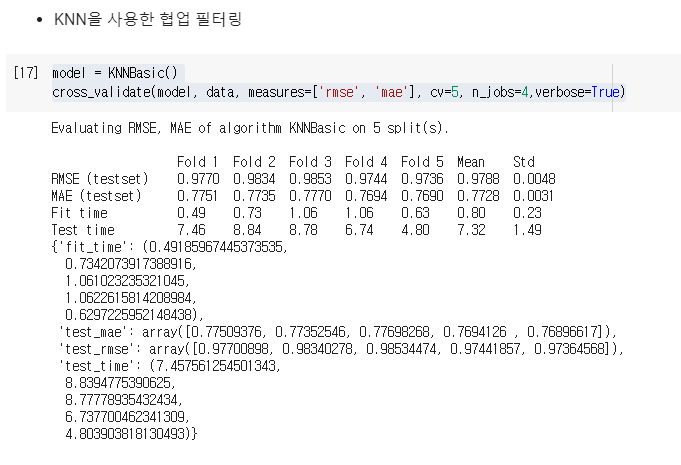Click Test time mean value 7.32

pos(471,230)
